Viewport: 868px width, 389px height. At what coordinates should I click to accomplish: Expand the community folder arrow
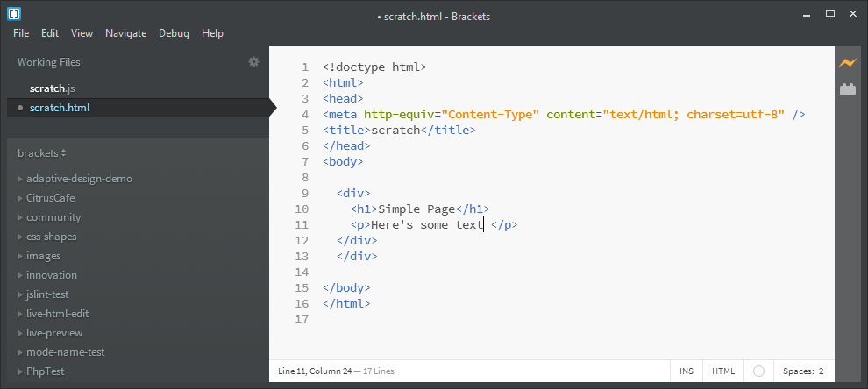(x=20, y=217)
